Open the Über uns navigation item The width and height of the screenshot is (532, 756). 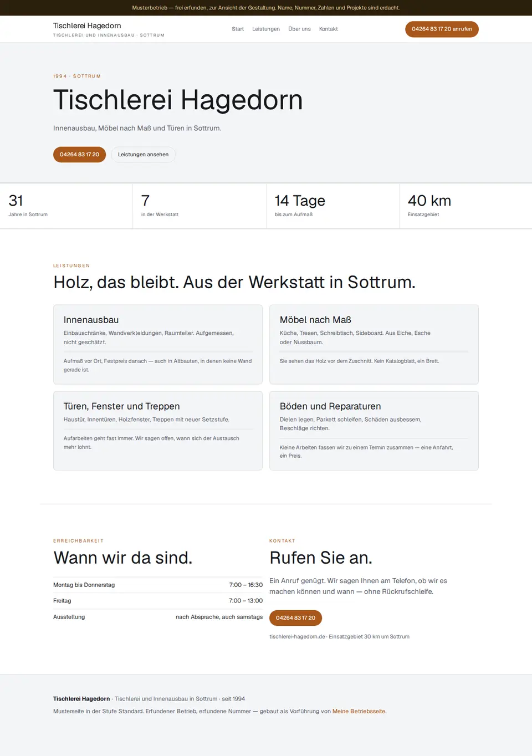pos(299,29)
